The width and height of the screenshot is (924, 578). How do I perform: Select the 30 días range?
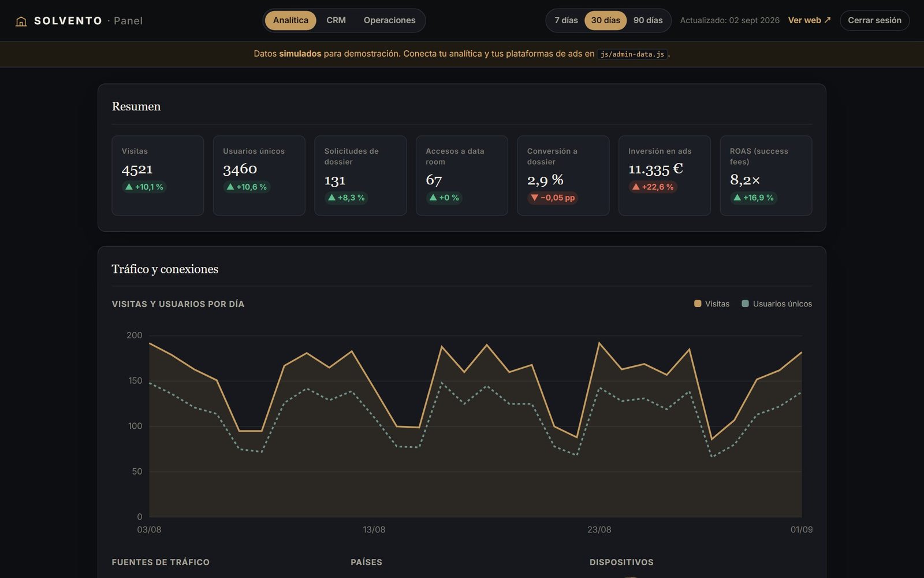click(x=605, y=20)
